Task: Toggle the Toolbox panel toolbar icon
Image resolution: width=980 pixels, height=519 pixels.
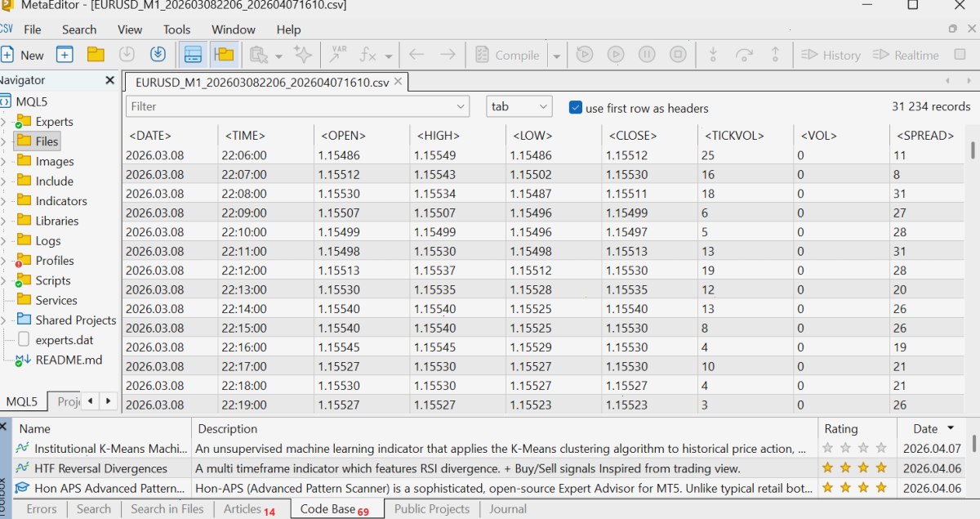Action: [x=193, y=55]
